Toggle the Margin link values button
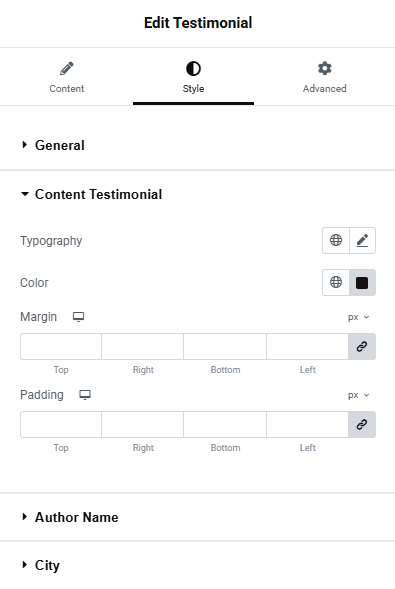Viewport: 395px width, 589px height. coord(362,346)
